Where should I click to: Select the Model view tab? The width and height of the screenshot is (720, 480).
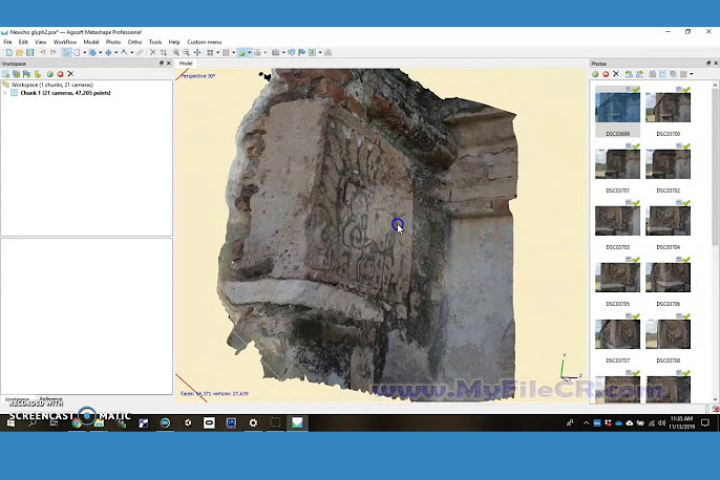(x=186, y=63)
